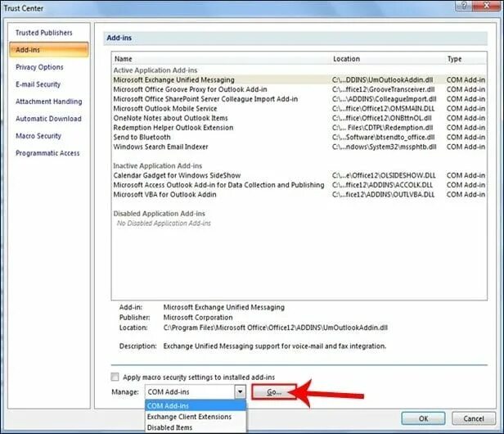The width and height of the screenshot is (504, 434).
Task: Click the OMSMAIN.DLL location cell
Action: coord(383,108)
